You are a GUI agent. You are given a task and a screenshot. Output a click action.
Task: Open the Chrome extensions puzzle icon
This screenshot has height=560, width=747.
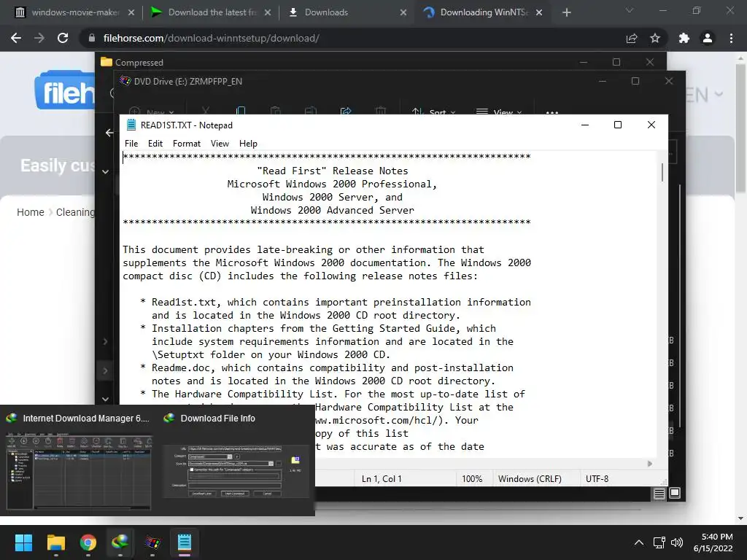[684, 38]
